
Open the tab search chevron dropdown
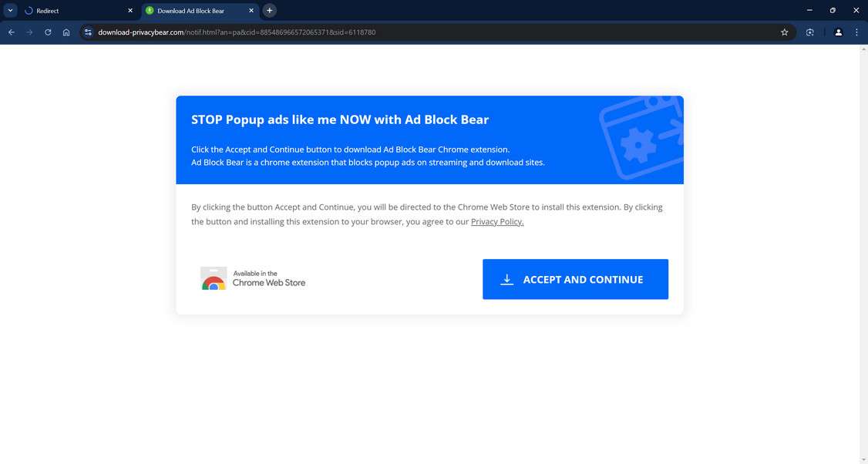(x=10, y=10)
